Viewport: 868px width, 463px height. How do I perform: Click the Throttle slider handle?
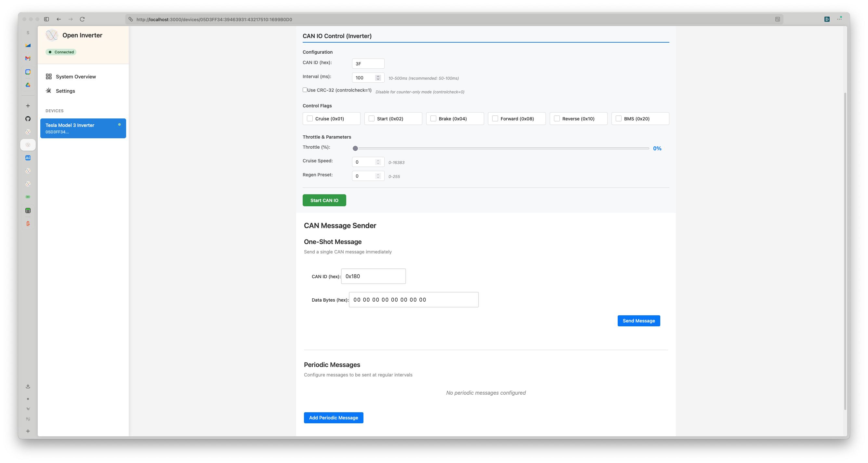355,148
